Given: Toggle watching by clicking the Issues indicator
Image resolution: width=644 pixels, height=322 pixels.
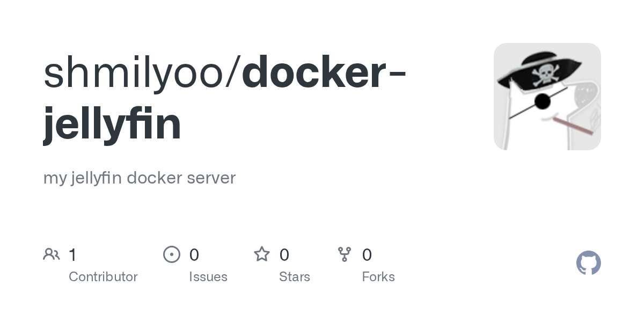Looking at the screenshot, I should tap(172, 254).
